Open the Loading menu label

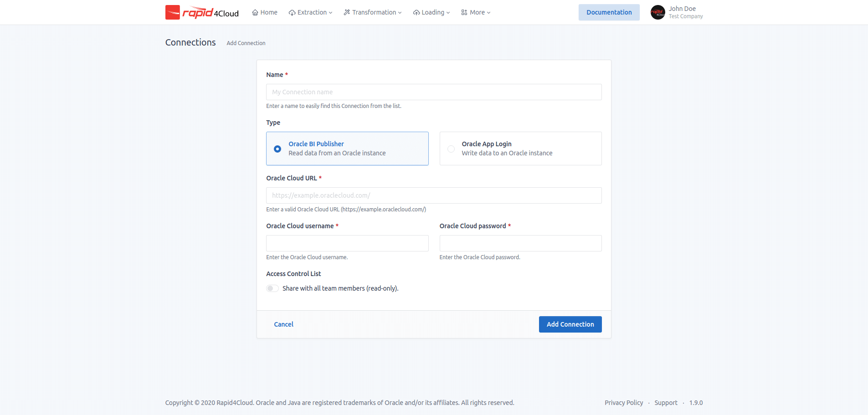433,12
